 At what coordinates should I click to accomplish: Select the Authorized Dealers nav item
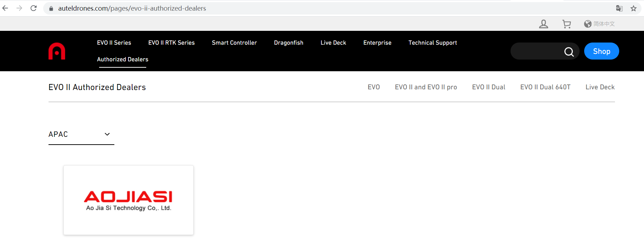coord(122,59)
